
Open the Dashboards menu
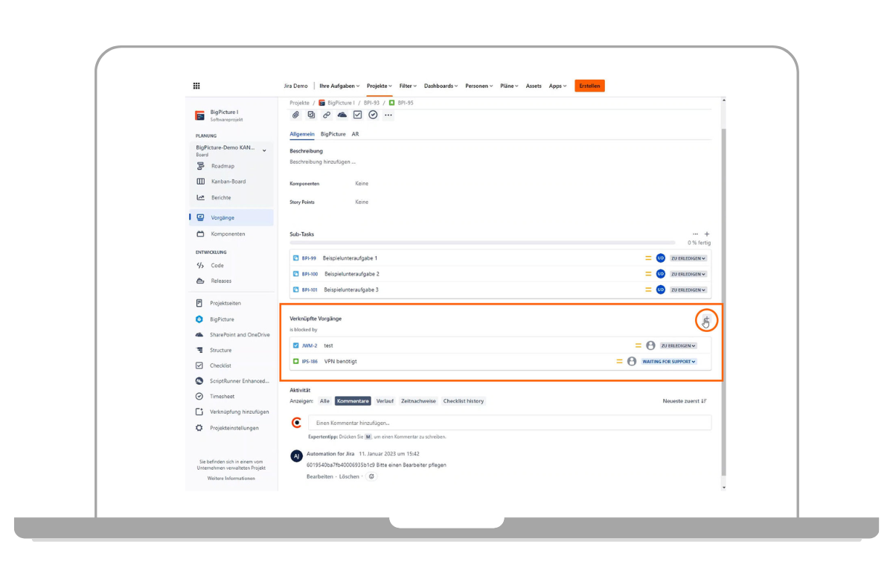coord(441,86)
